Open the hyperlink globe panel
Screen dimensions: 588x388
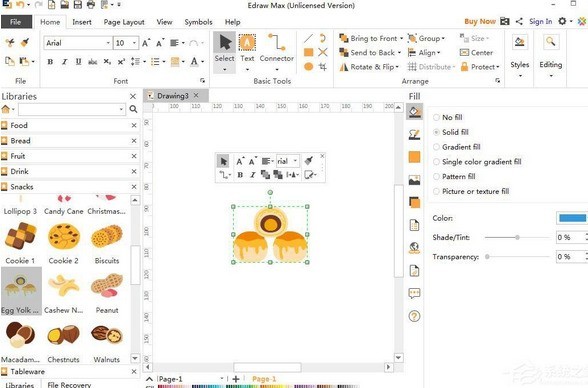(414, 248)
